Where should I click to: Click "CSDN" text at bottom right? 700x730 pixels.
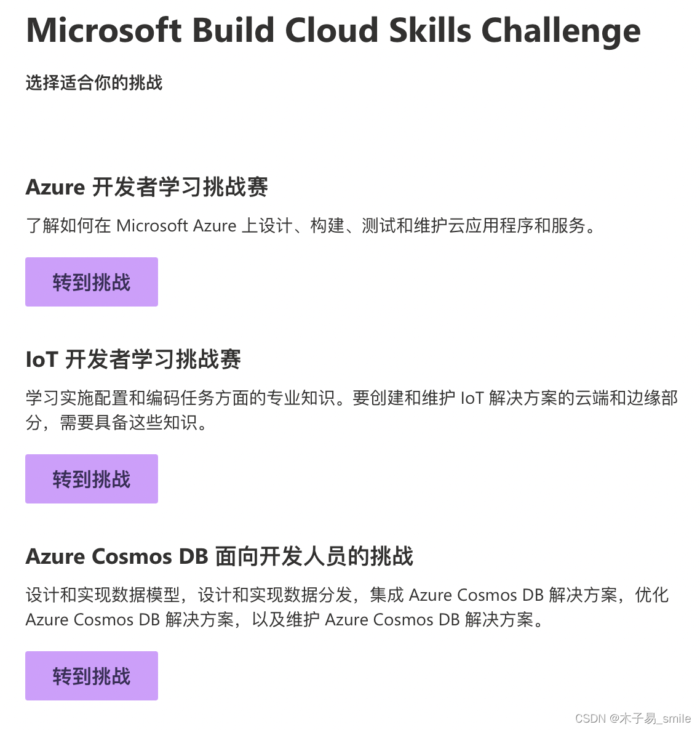[590, 718]
